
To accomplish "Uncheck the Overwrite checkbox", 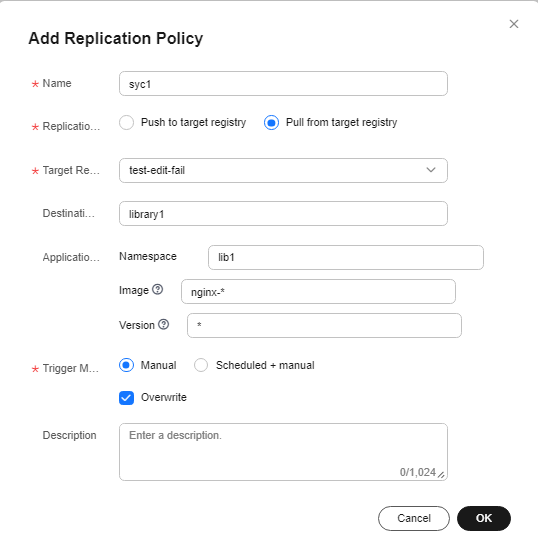I will 126,398.
